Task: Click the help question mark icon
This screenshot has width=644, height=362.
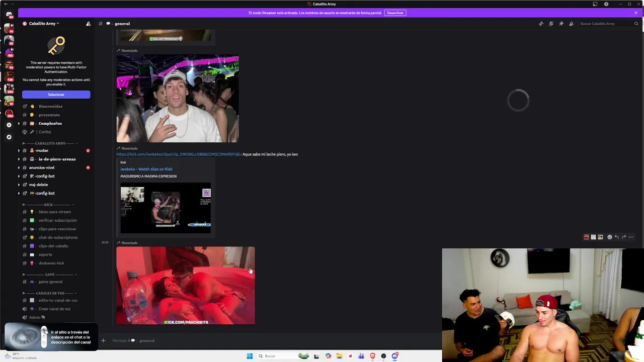Action: pyautogui.click(x=606, y=4)
